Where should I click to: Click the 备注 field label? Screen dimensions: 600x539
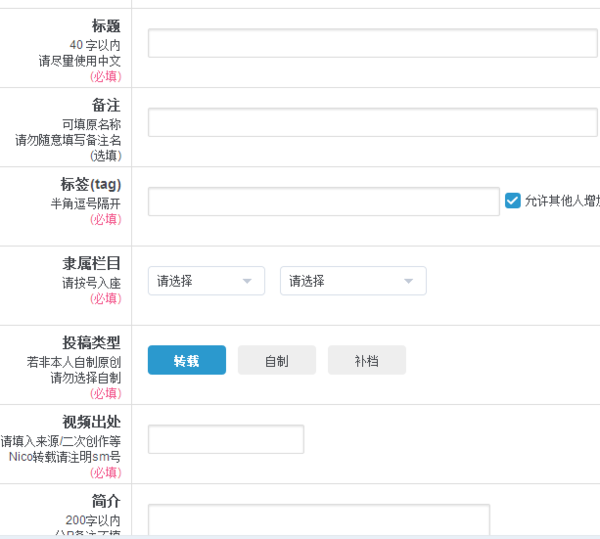coord(106,105)
